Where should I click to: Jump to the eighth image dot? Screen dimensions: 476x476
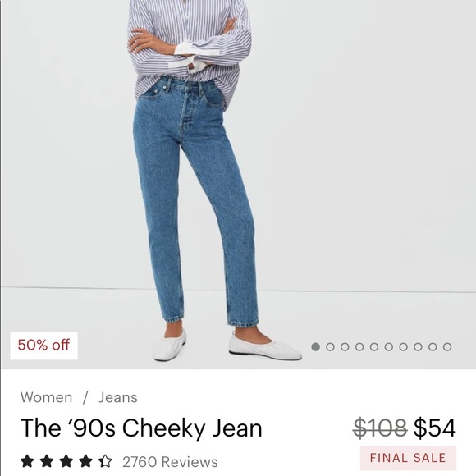click(x=418, y=346)
